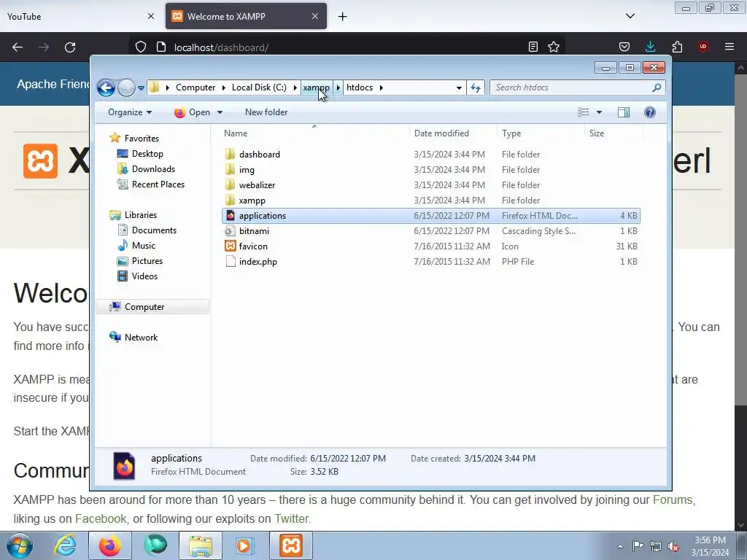Screen dimensions: 747x560
Task: Sort by the Type column header
Action: point(541,133)
